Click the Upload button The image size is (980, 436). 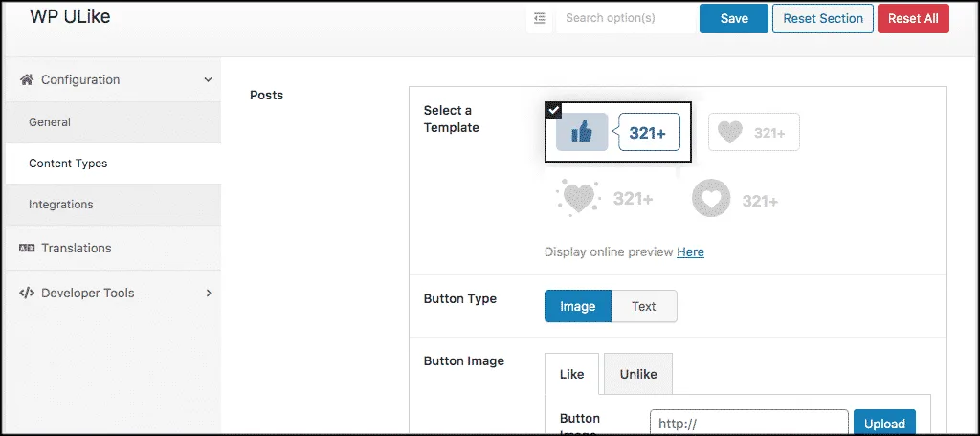pyautogui.click(x=884, y=424)
